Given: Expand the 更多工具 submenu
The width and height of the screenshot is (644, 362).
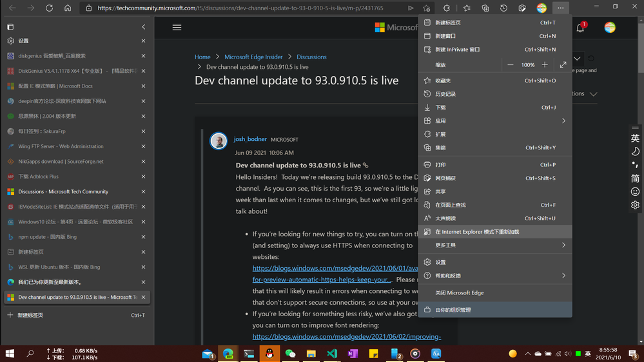Looking at the screenshot, I should (x=495, y=245).
